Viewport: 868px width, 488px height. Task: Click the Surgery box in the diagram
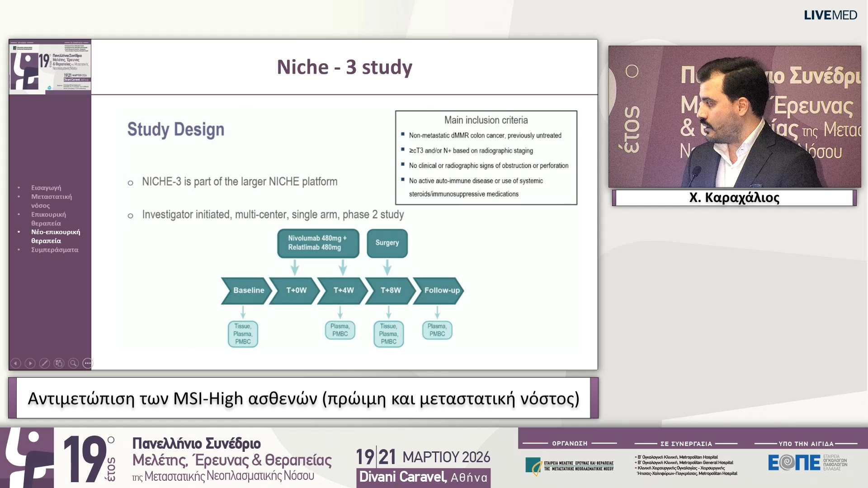(387, 243)
